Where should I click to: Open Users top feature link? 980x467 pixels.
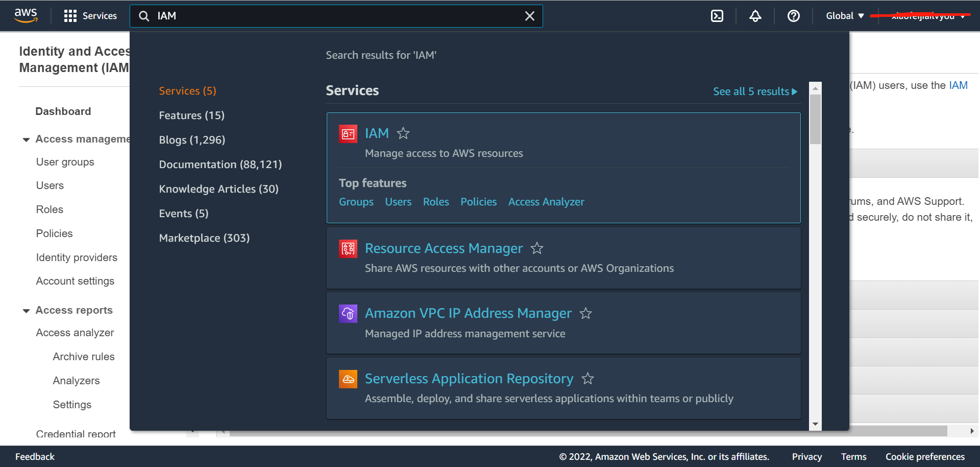398,202
